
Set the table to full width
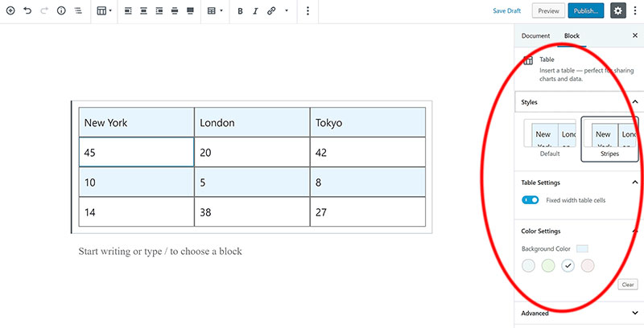(x=190, y=11)
